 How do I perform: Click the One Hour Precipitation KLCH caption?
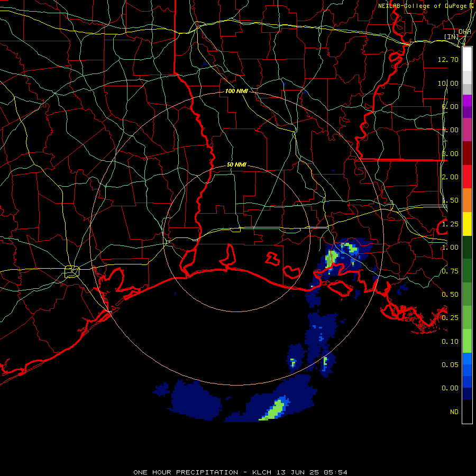pos(240,472)
